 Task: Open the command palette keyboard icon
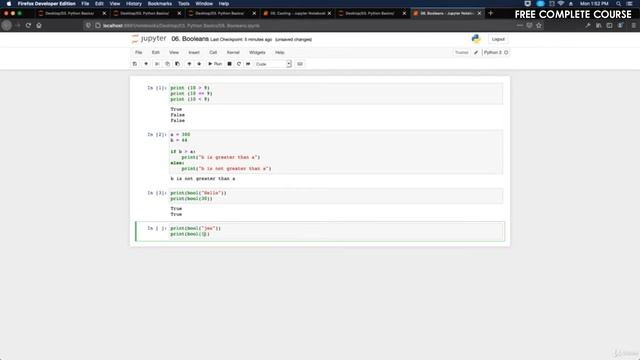300,64
